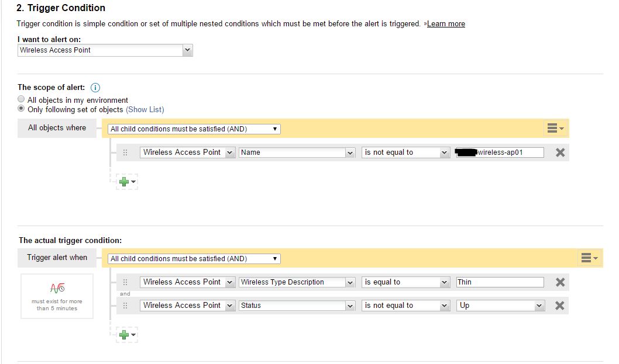The width and height of the screenshot is (619, 364).
Task: Grab drag handle of Wireless Type Description row
Action: pos(125,282)
